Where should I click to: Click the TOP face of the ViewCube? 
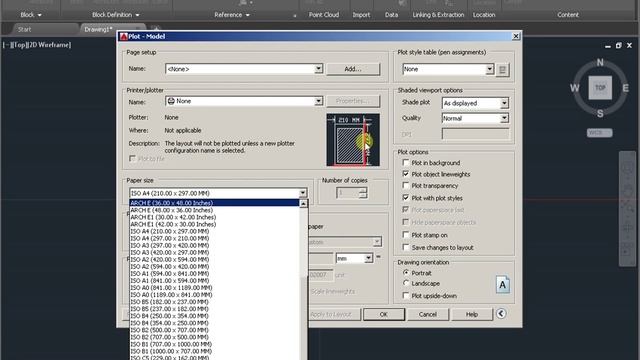click(600, 87)
